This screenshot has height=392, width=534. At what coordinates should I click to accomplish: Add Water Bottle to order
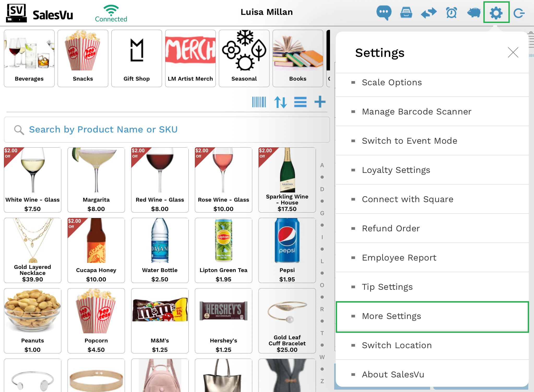pos(160,250)
